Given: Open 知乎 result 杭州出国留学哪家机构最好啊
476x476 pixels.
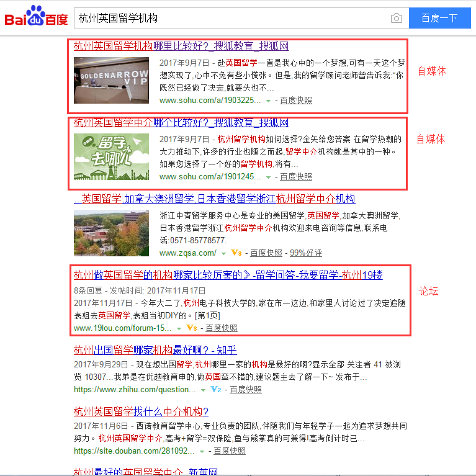Looking at the screenshot, I should [x=155, y=350].
